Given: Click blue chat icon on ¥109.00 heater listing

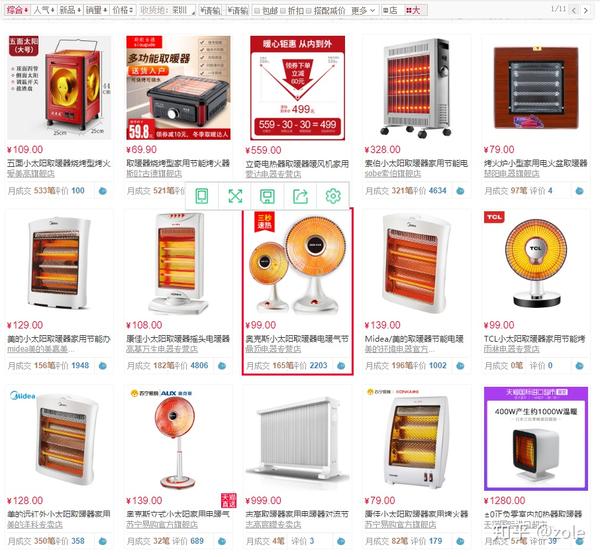Looking at the screenshot, I should point(103,191).
